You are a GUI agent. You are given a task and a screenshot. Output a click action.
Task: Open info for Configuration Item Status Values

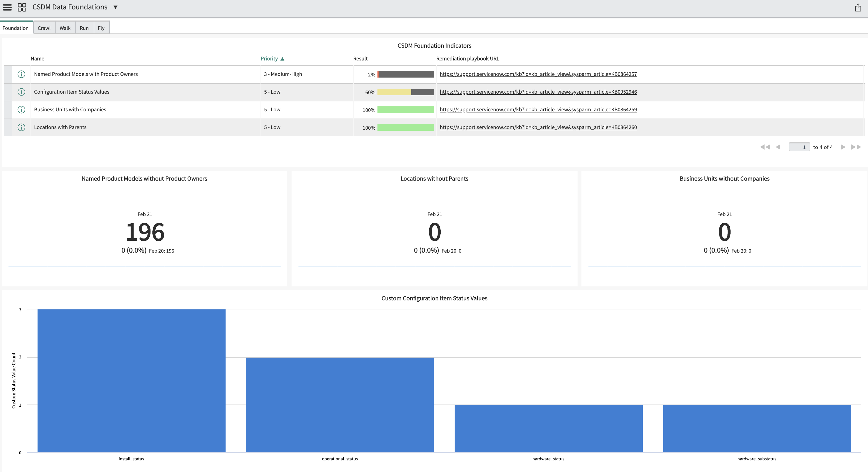pos(21,92)
